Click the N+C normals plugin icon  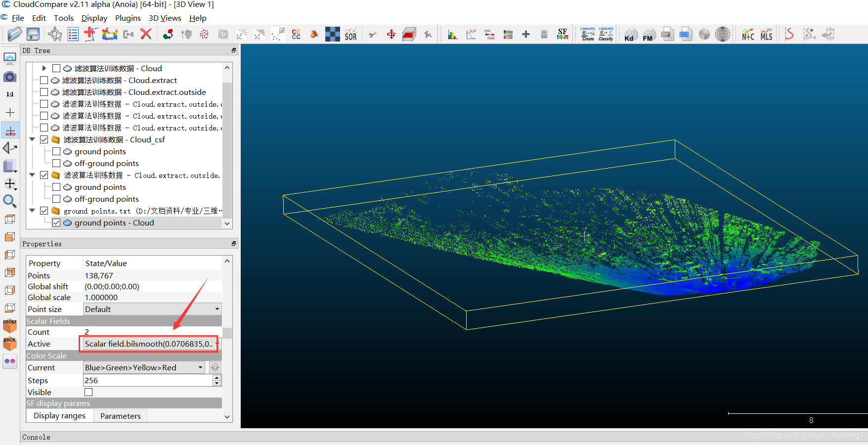tap(748, 34)
